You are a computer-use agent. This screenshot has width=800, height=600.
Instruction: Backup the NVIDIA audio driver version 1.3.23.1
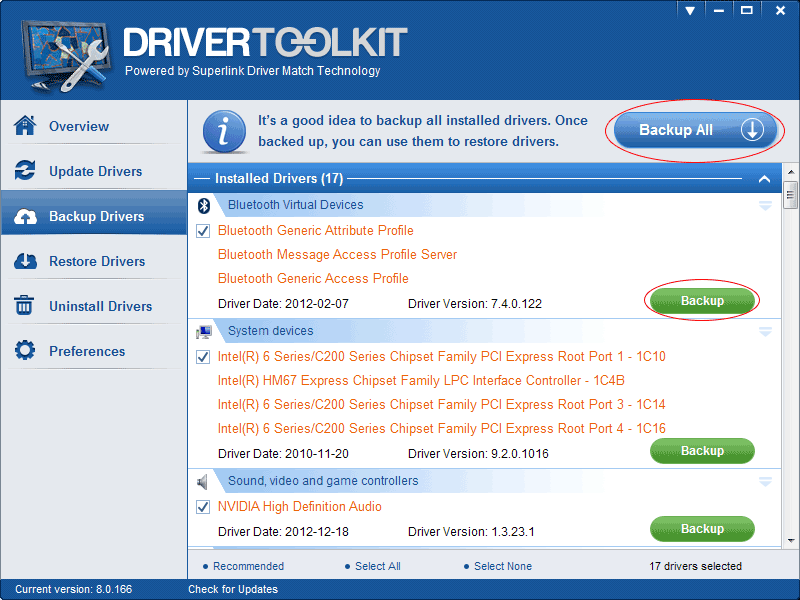click(x=702, y=529)
